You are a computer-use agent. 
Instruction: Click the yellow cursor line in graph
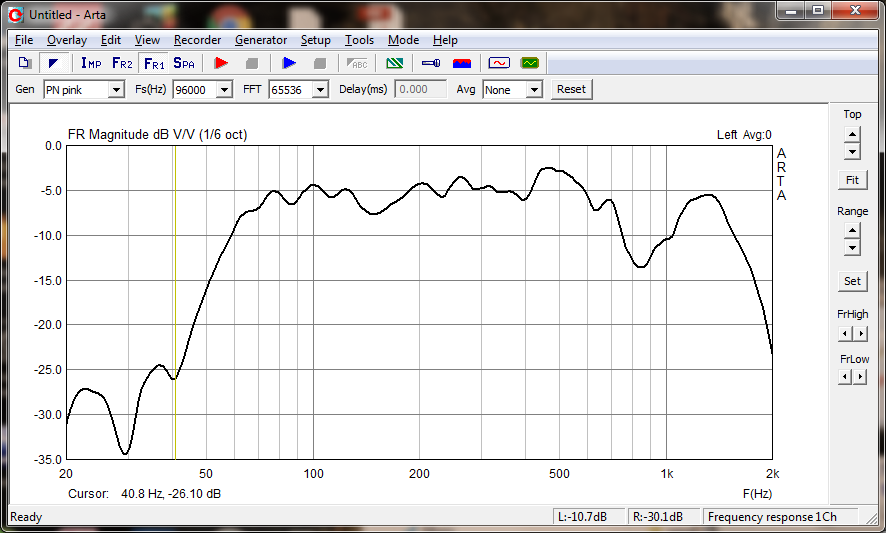tap(175, 302)
